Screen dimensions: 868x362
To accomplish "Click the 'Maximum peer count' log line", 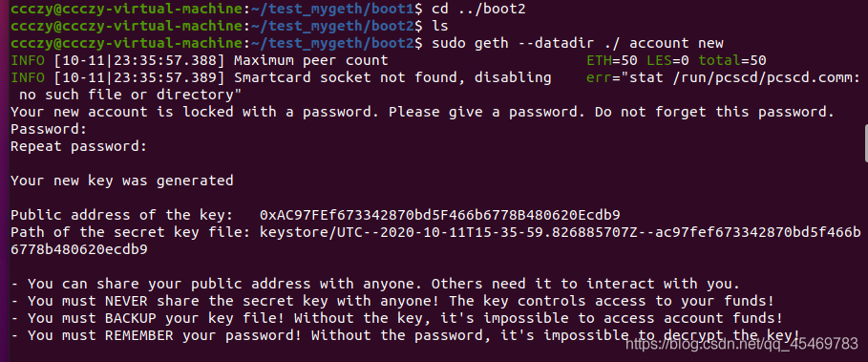I will tap(311, 60).
